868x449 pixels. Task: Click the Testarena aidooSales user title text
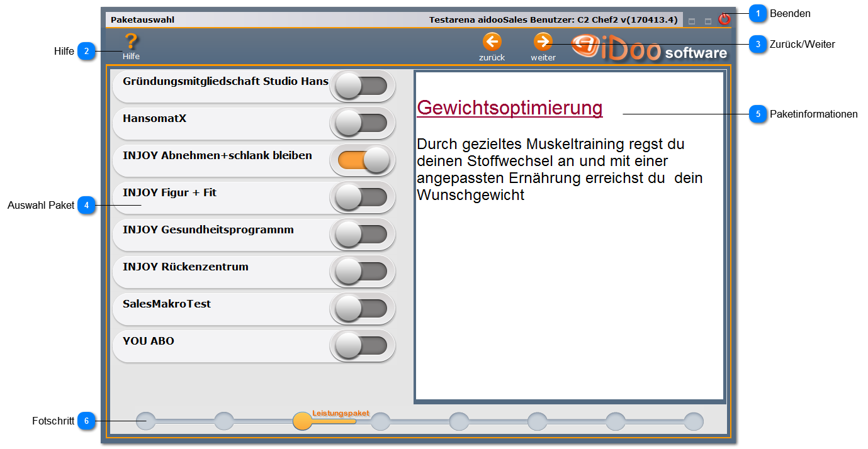[553, 19]
